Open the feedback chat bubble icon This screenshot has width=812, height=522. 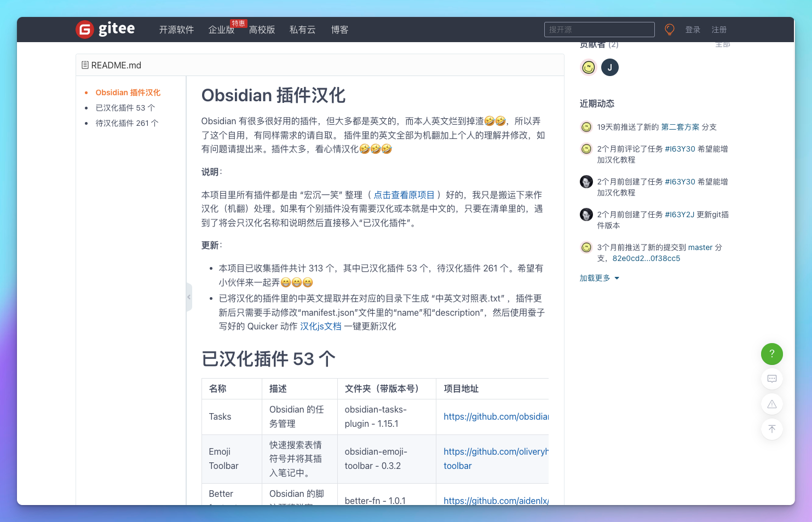[771, 379]
